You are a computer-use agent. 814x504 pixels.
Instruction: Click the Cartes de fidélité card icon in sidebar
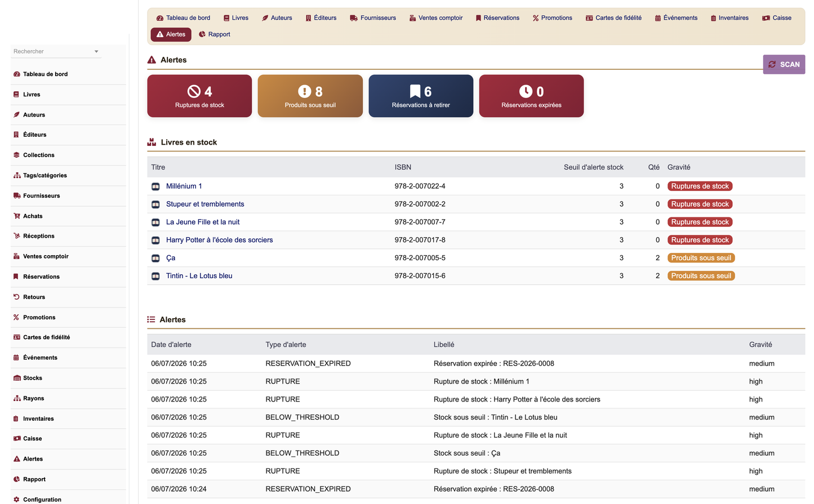pos(16,337)
